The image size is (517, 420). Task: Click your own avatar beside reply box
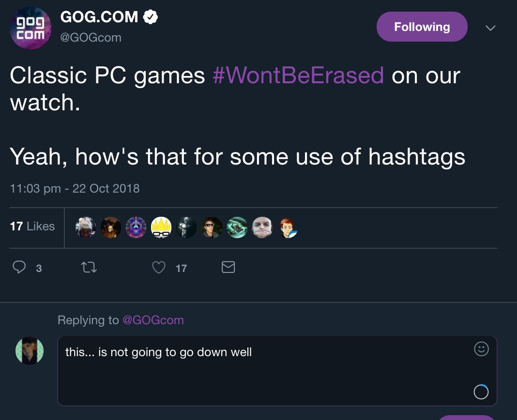(x=30, y=351)
